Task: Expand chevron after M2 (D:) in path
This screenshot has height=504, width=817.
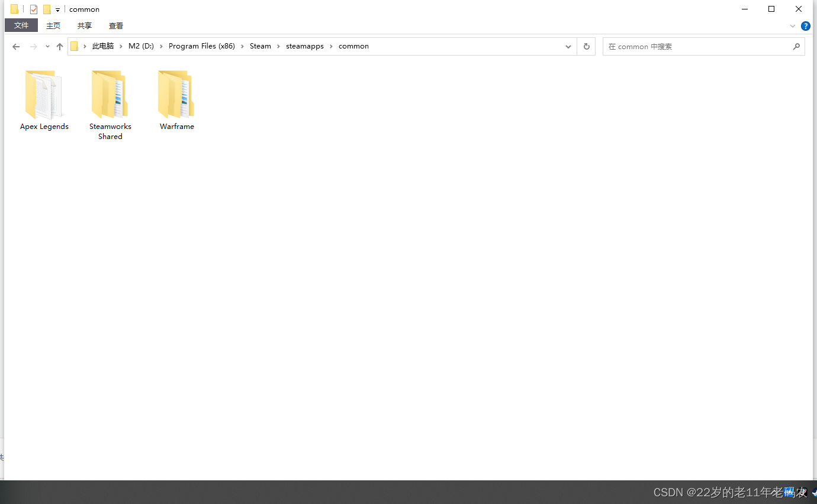Action: pos(161,46)
